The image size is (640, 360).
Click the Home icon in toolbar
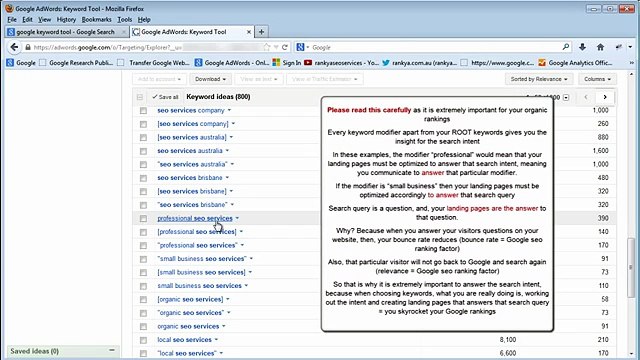(x=600, y=47)
